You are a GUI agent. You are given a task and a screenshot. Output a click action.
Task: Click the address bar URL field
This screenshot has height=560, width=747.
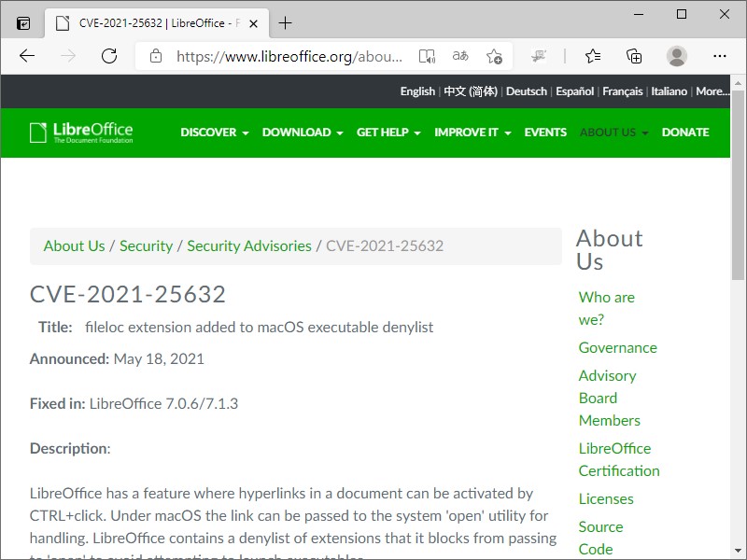click(289, 57)
